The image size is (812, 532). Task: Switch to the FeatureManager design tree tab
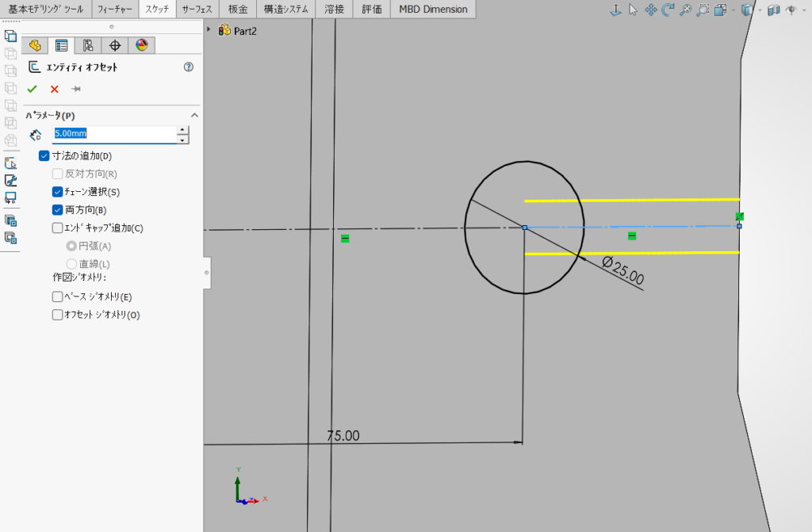point(35,45)
